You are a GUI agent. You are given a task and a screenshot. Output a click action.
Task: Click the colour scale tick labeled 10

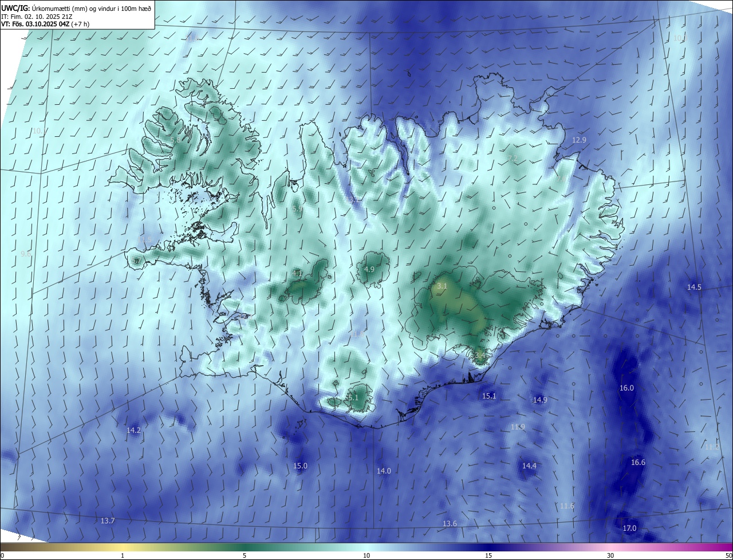(x=366, y=555)
